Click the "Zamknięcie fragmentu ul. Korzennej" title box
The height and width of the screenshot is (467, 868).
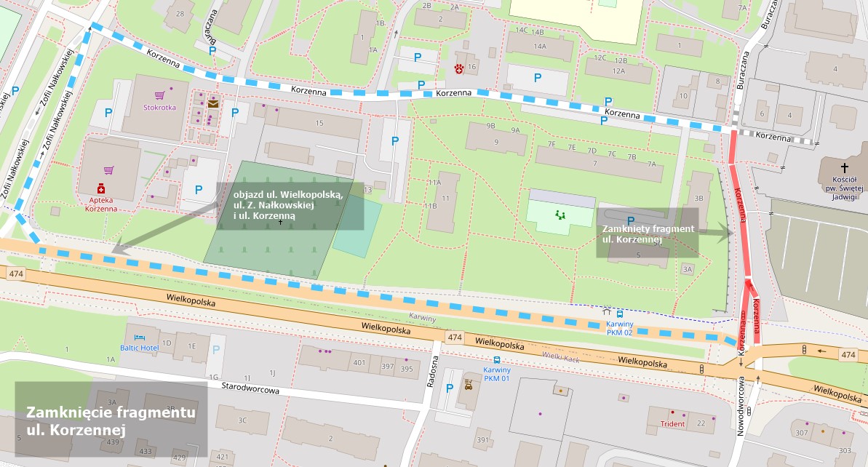(x=111, y=420)
